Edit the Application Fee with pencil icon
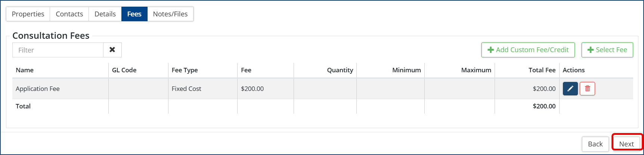The height and width of the screenshot is (155, 644). (570, 89)
